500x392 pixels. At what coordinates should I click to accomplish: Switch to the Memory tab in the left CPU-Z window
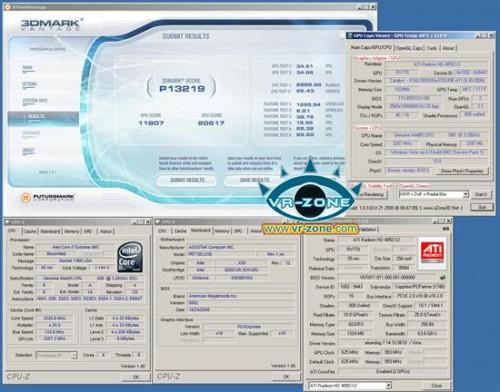tap(72, 231)
